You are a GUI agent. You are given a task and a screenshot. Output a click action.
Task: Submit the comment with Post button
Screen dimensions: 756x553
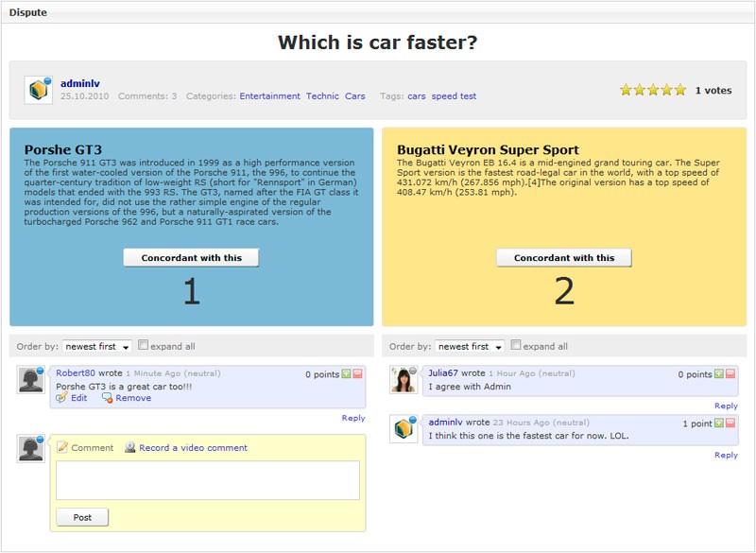coord(82,517)
